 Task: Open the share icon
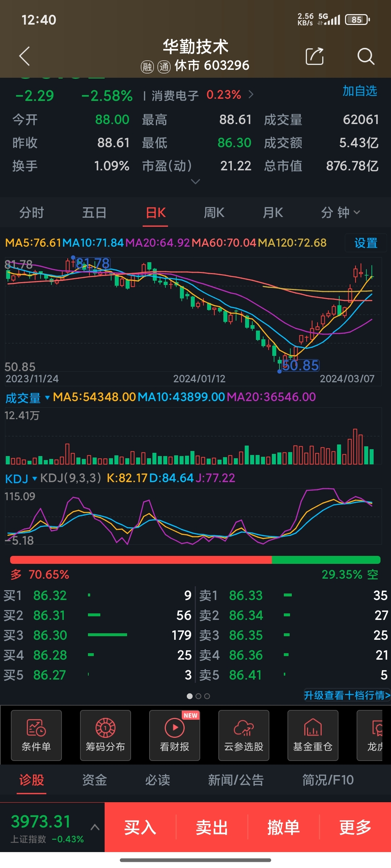[315, 56]
